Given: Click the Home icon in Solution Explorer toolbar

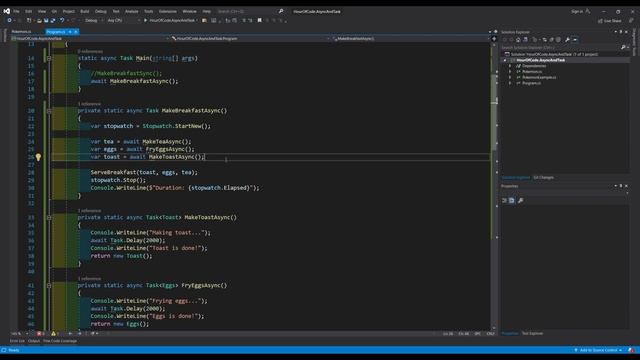Looking at the screenshot, I should tap(518, 40).
